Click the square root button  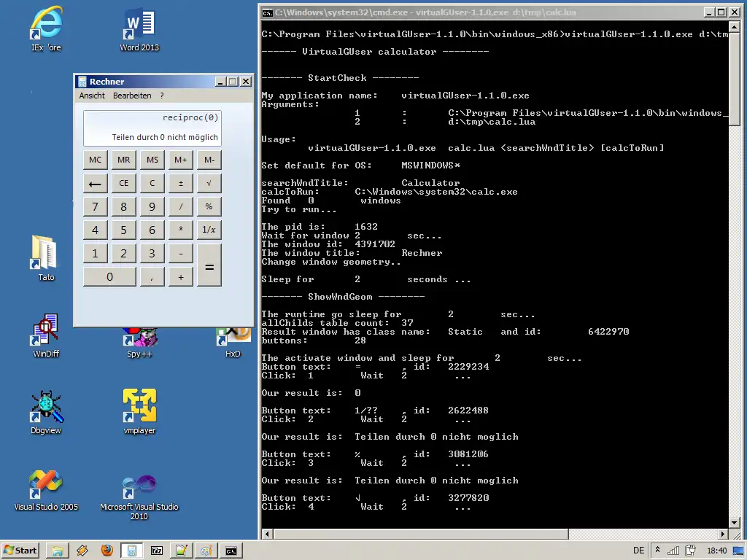209,183
